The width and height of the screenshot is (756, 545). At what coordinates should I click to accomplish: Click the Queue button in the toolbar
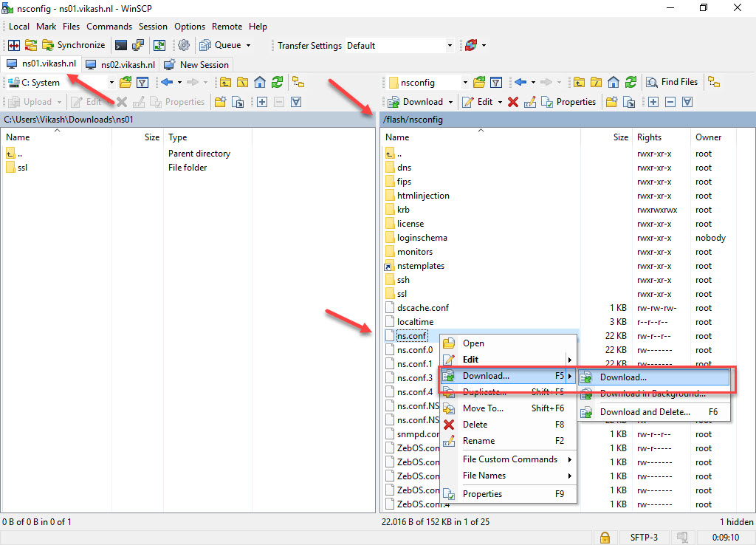click(221, 45)
